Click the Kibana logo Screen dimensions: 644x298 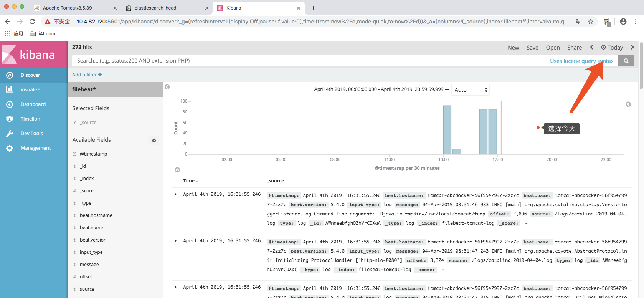(x=34, y=55)
